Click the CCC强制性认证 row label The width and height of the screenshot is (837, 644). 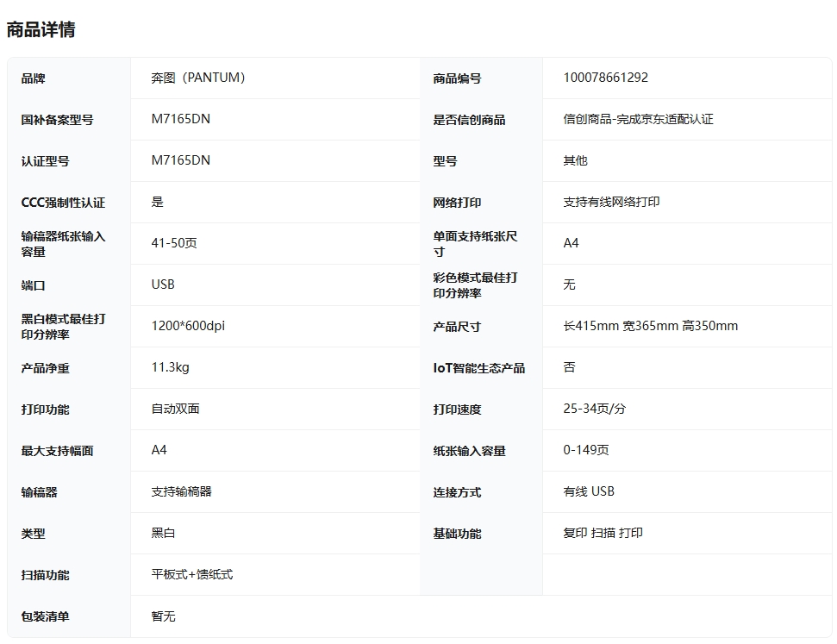[x=63, y=203]
